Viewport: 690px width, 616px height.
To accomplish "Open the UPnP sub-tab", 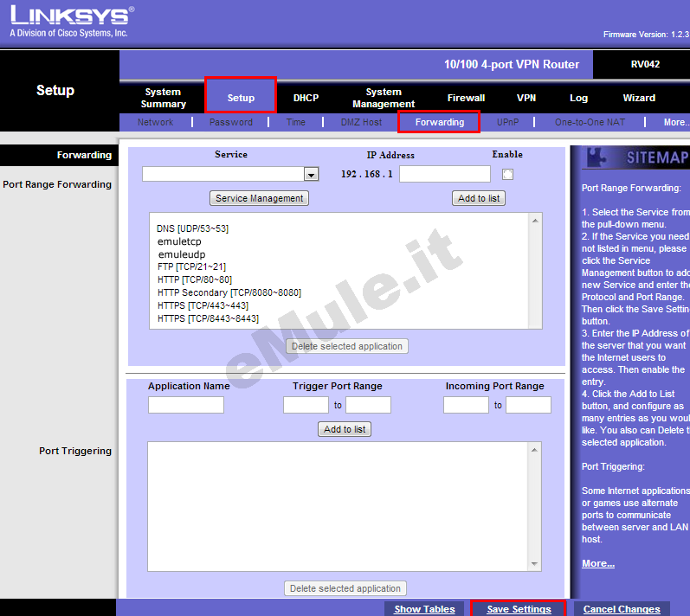I will [508, 122].
